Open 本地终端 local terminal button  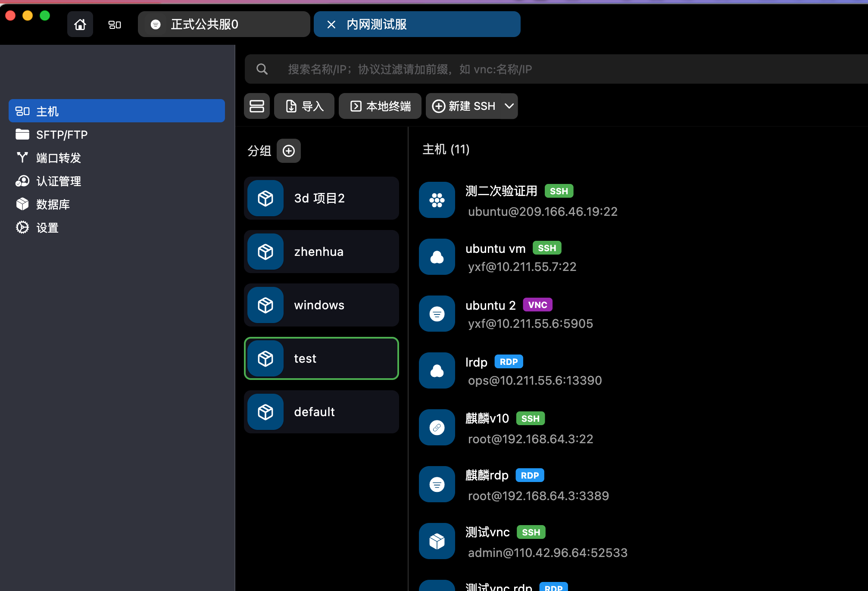point(380,106)
